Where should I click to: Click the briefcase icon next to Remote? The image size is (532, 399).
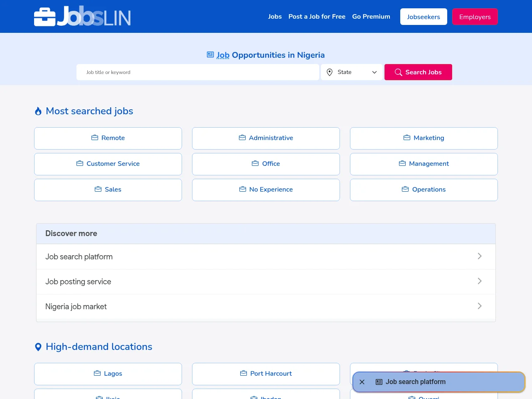(95, 138)
